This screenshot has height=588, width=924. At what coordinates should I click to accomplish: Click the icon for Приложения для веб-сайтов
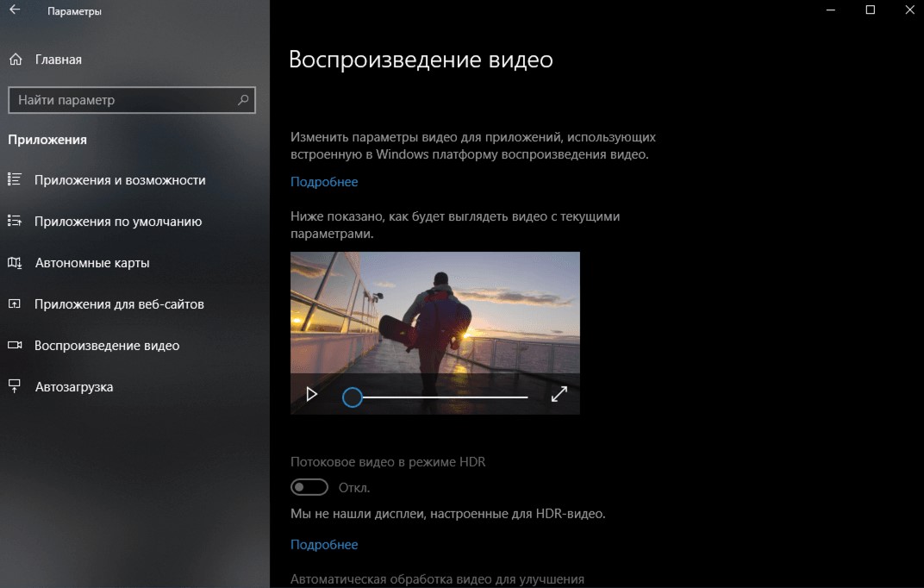pyautogui.click(x=14, y=303)
